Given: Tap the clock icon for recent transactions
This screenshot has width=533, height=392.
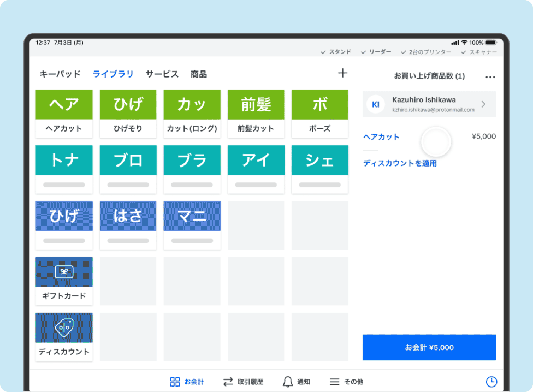Looking at the screenshot, I should click(491, 381).
